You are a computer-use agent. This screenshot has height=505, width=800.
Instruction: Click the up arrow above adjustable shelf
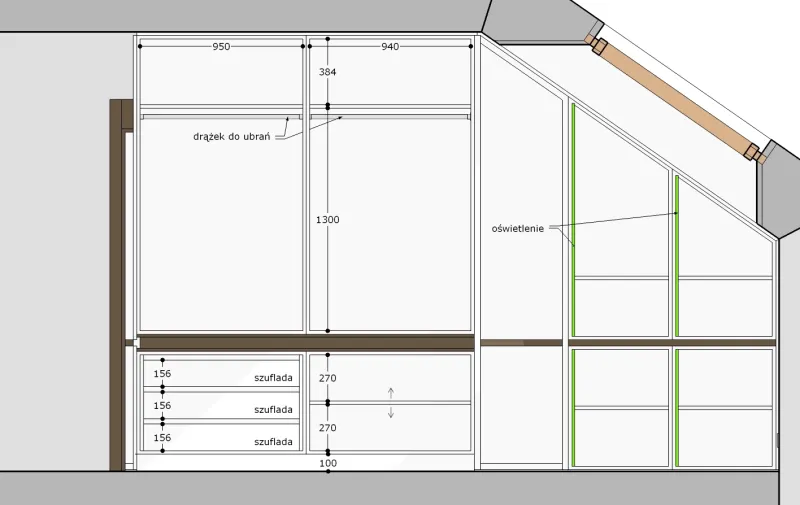[x=391, y=393]
